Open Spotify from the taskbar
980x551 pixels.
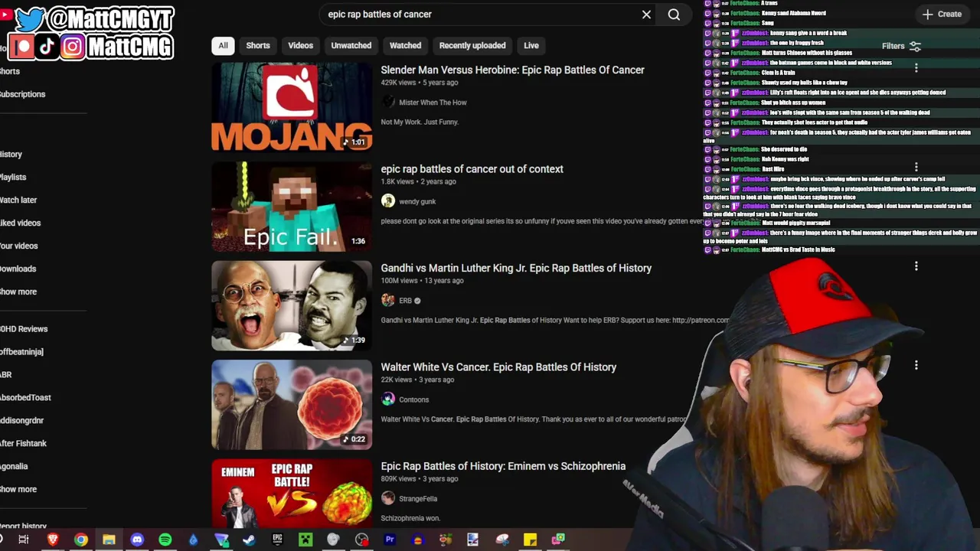[x=165, y=540]
